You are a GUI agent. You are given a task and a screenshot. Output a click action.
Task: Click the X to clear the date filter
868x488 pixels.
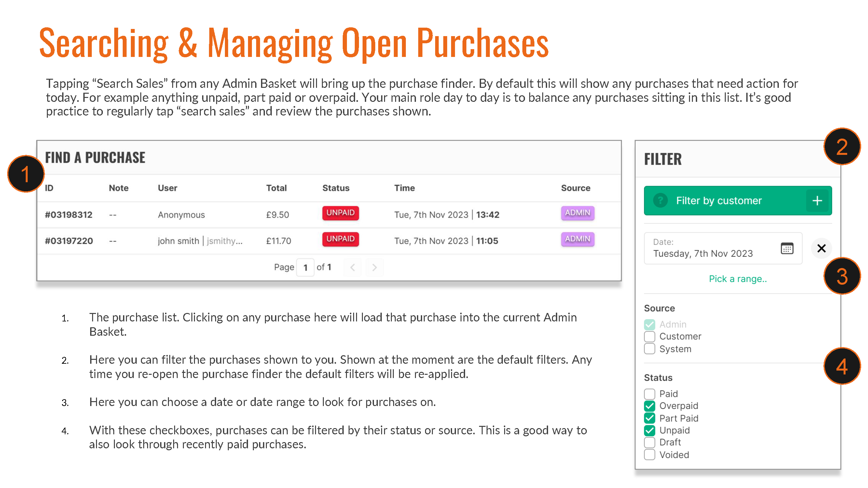tap(821, 248)
